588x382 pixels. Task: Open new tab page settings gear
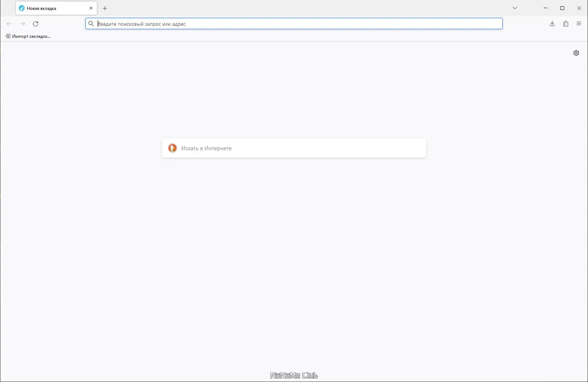click(576, 53)
